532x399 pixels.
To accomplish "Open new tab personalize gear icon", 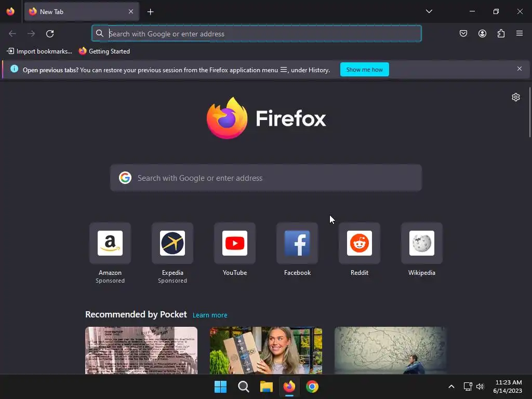I will tap(516, 97).
